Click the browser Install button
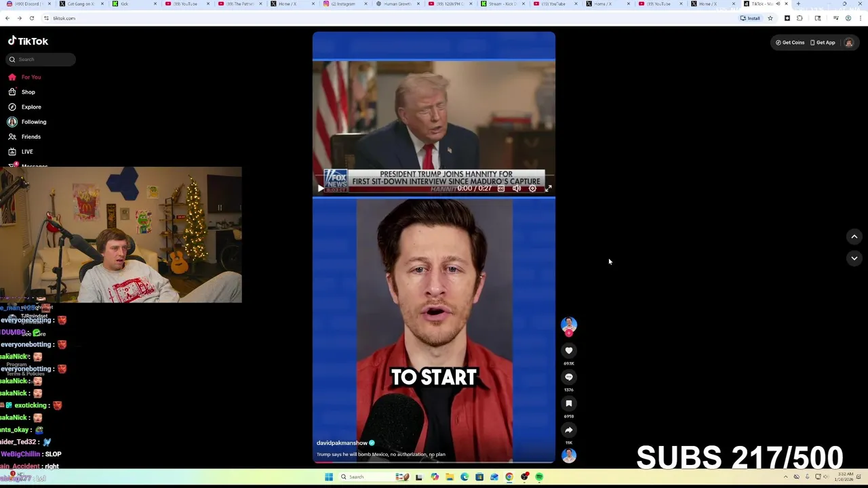Image resolution: width=868 pixels, height=488 pixels. 750,18
